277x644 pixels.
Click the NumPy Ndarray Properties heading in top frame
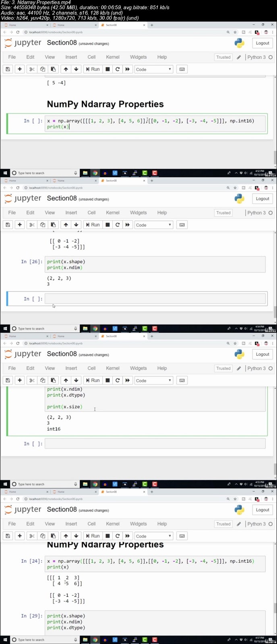click(105, 104)
